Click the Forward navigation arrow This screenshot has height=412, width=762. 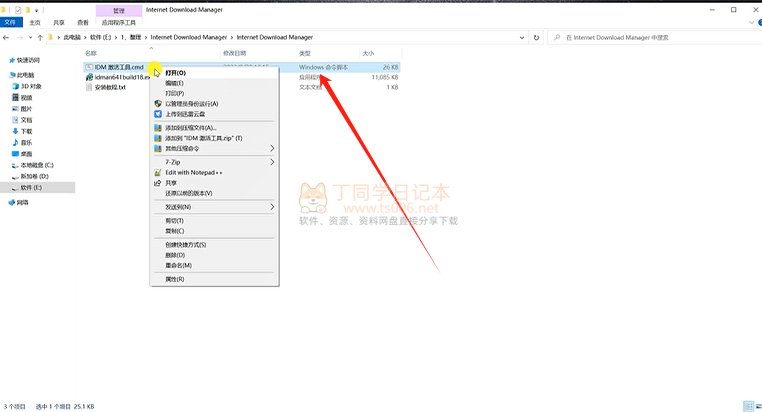point(19,37)
